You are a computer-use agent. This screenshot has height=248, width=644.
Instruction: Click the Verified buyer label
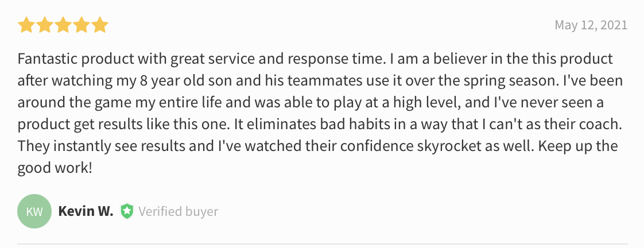179,211
